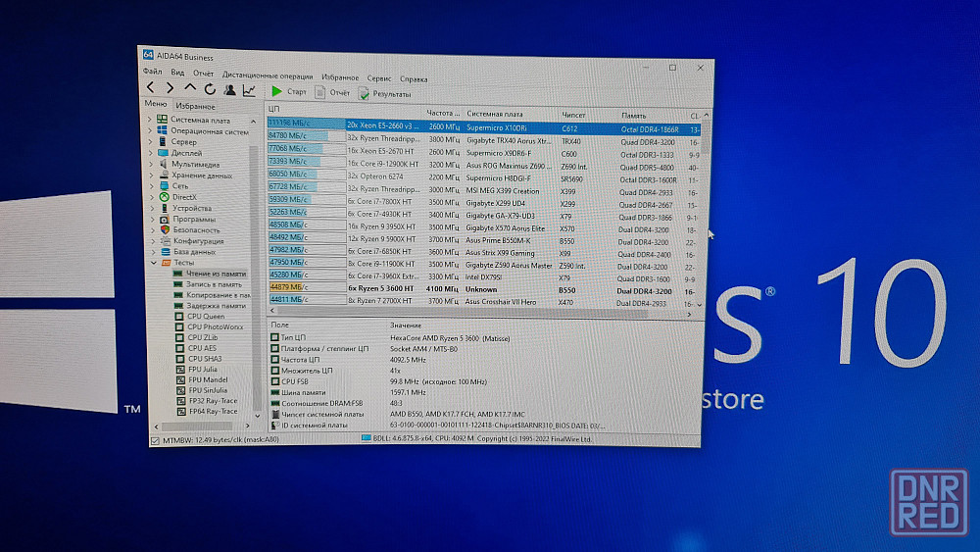Open the Файл menu

(152, 72)
